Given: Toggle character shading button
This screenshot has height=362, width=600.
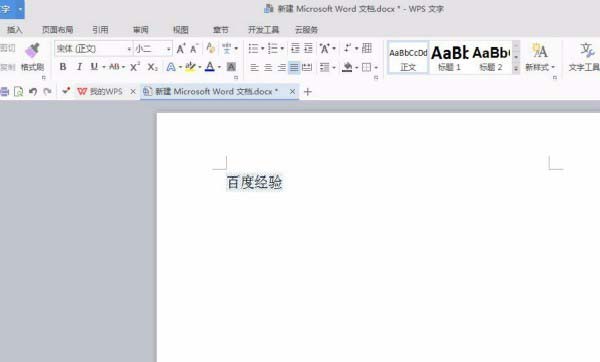Looking at the screenshot, I should point(231,67).
